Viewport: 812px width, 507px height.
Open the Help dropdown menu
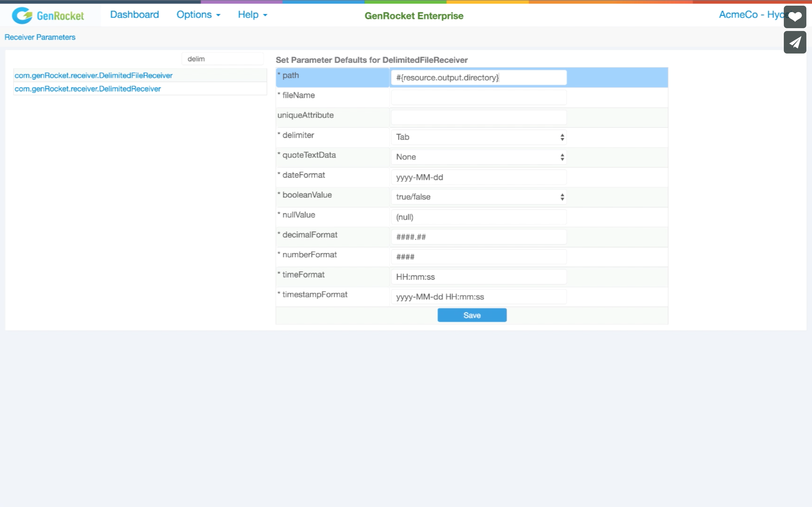(252, 15)
